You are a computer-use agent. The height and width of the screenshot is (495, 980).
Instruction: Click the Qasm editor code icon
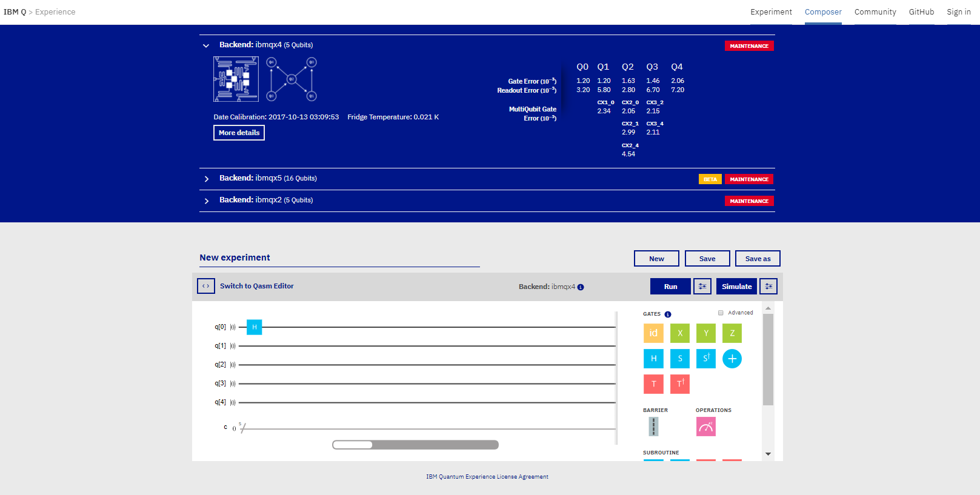[x=206, y=286]
